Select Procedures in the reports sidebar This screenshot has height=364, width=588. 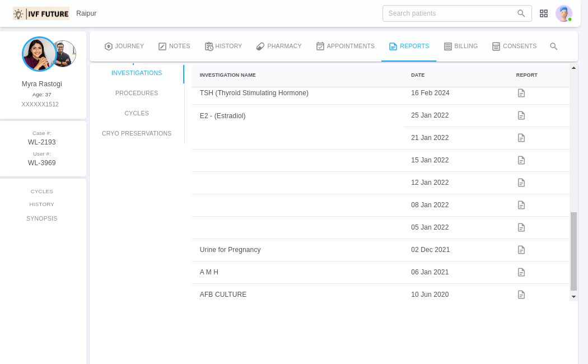pos(137,93)
